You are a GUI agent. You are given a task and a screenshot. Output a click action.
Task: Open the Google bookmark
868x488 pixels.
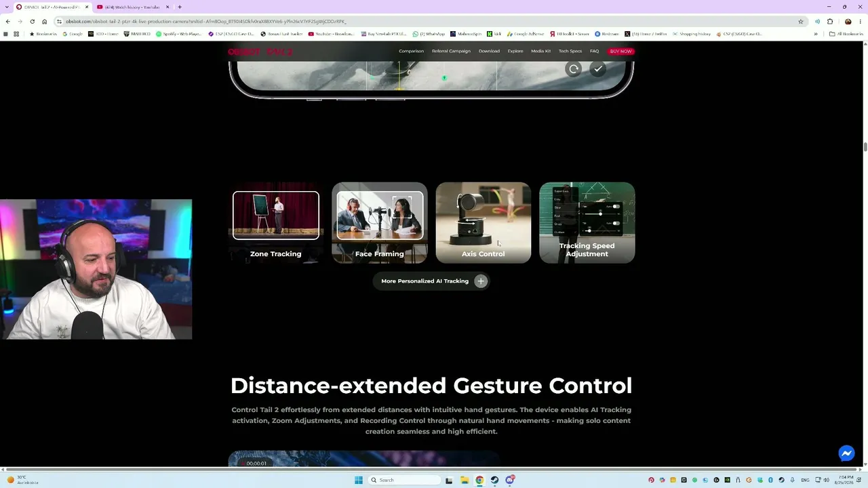click(x=72, y=34)
